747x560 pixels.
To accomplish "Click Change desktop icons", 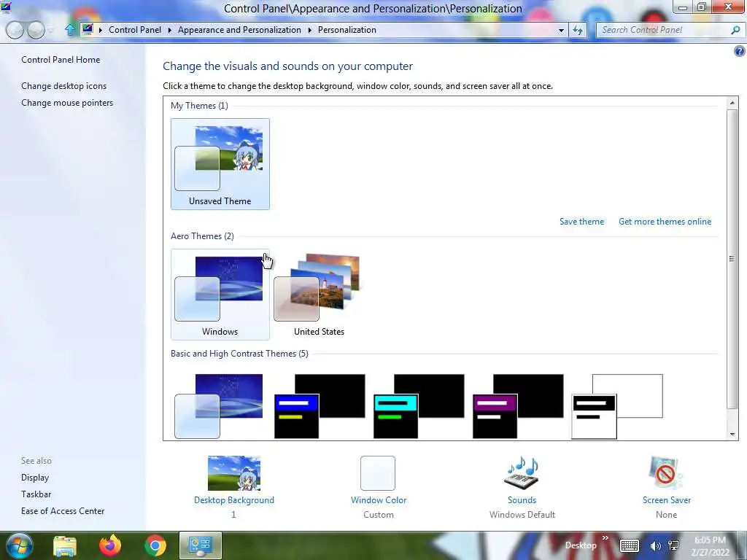I will (64, 86).
